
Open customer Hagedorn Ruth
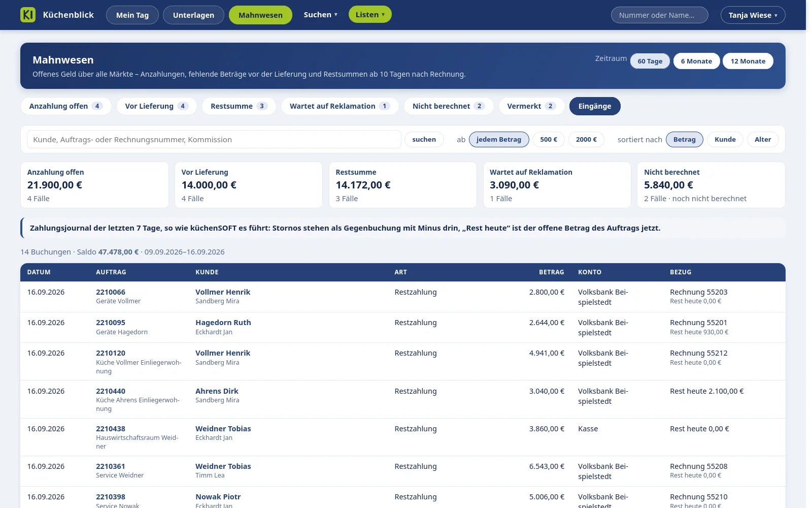pos(223,323)
